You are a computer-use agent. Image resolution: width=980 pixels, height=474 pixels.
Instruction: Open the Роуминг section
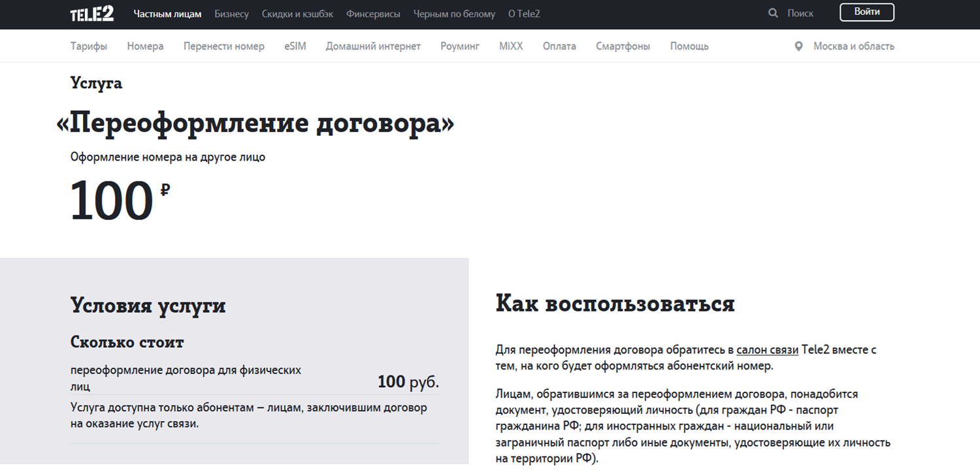460,46
